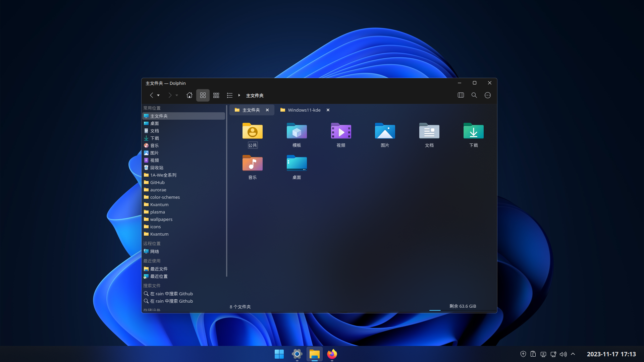Open 图片 in Places sidebar
This screenshot has width=644, height=362.
click(183, 153)
